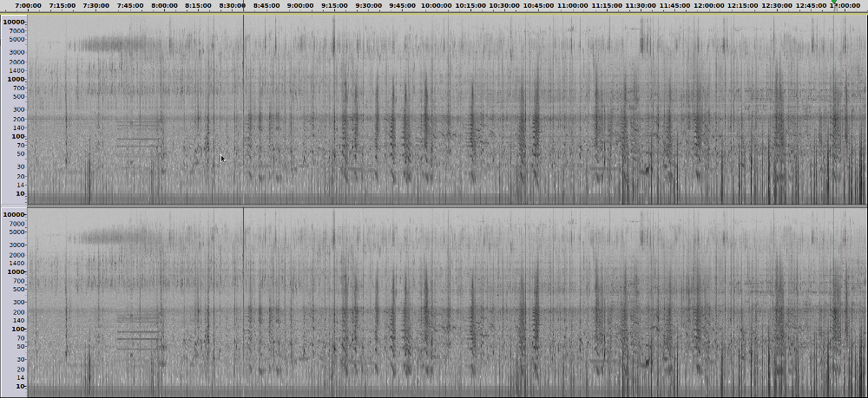
Task: Go to 12:30:00 on the time ruler
Action: click(x=776, y=6)
